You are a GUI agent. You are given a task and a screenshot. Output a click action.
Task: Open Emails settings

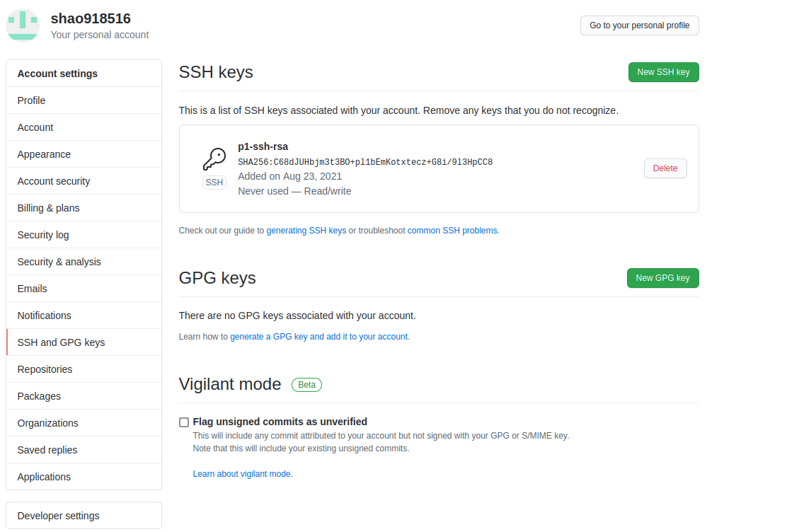coord(84,289)
